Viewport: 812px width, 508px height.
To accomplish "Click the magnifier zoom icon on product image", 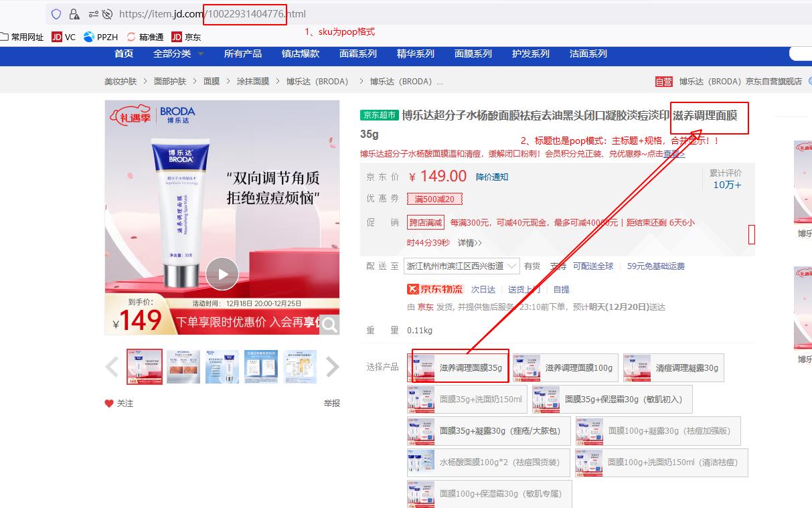I will (x=329, y=325).
